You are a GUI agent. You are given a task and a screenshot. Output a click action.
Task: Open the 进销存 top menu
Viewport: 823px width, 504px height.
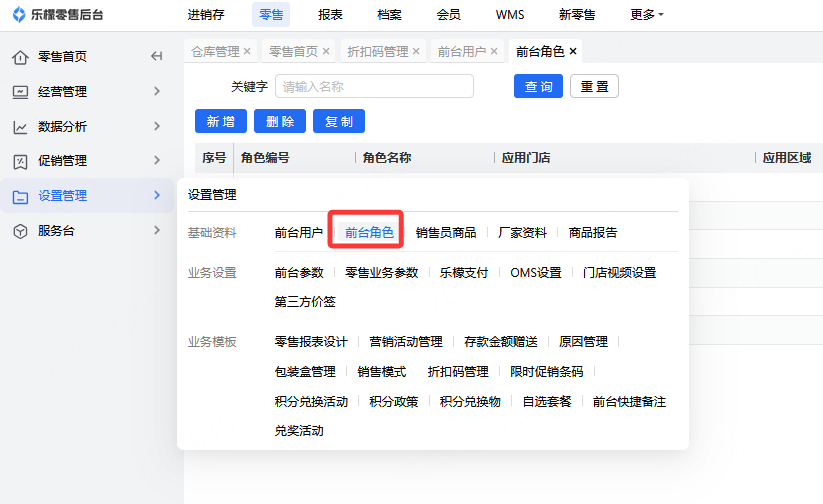click(x=206, y=15)
